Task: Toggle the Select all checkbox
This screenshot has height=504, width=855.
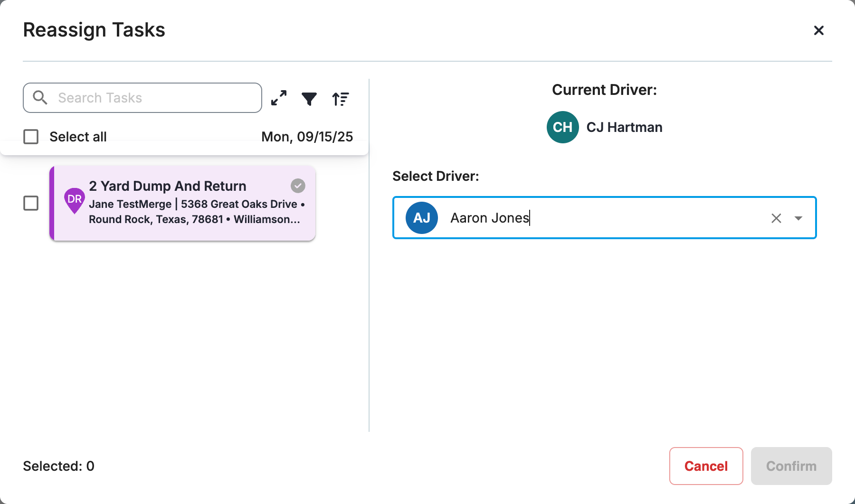Action: pyautogui.click(x=31, y=137)
